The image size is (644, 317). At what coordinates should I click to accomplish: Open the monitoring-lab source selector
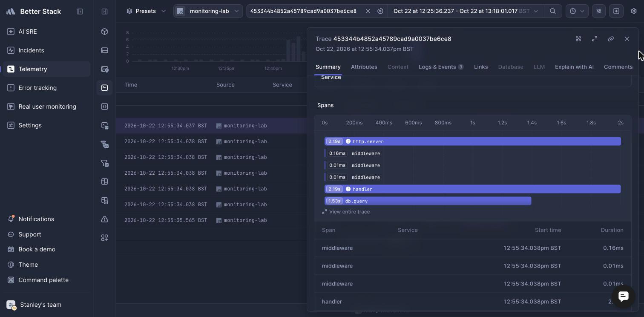click(208, 11)
